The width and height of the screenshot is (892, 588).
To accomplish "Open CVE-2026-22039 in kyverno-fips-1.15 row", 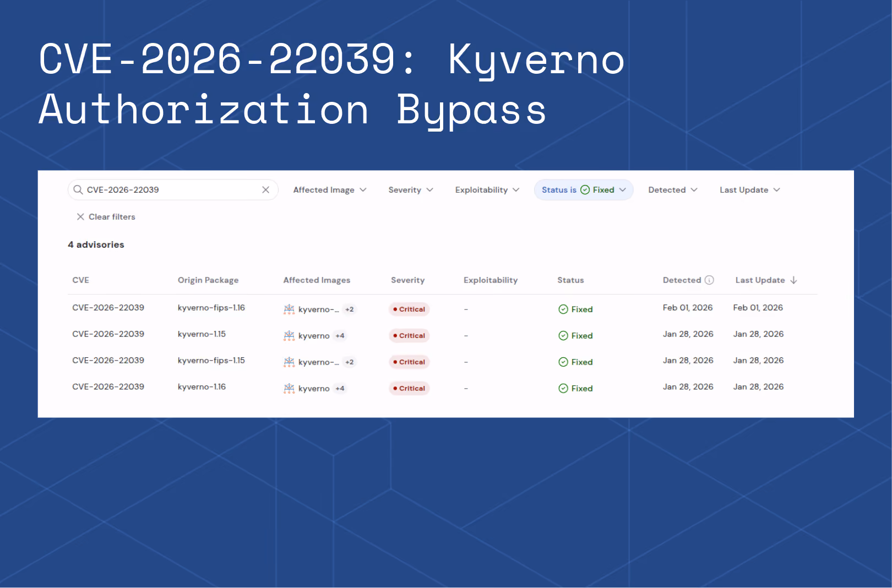I will [108, 361].
